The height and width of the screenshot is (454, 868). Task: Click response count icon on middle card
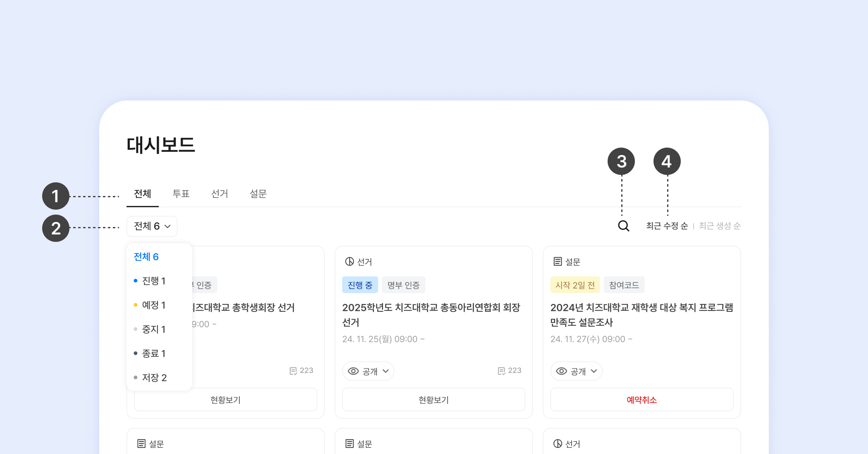(x=501, y=371)
